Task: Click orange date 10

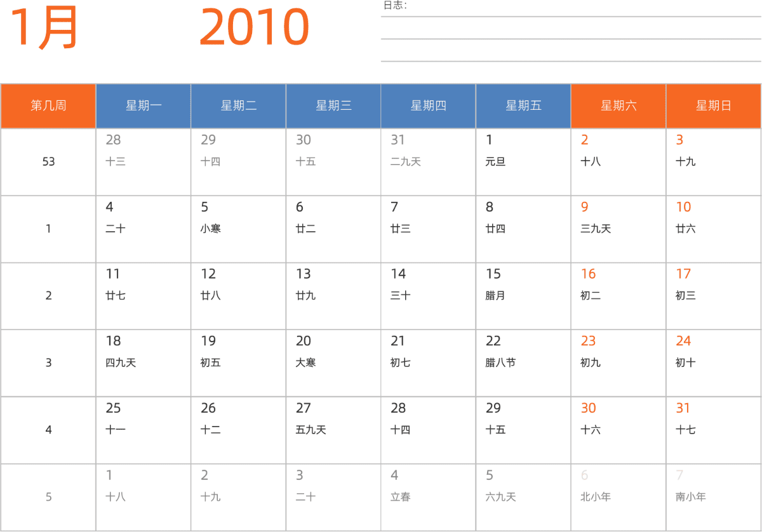Action: 683,207
